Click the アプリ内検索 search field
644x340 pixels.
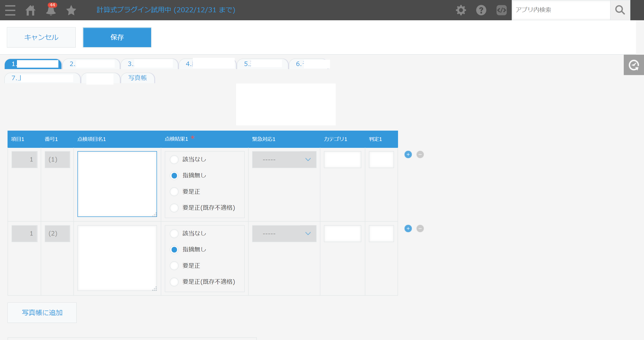(x=561, y=10)
